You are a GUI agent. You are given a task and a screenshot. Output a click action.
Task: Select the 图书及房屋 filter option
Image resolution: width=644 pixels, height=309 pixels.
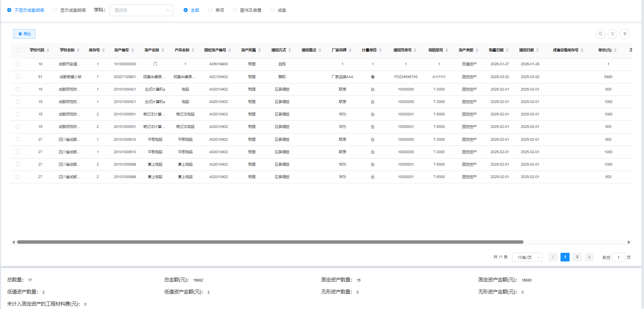235,10
